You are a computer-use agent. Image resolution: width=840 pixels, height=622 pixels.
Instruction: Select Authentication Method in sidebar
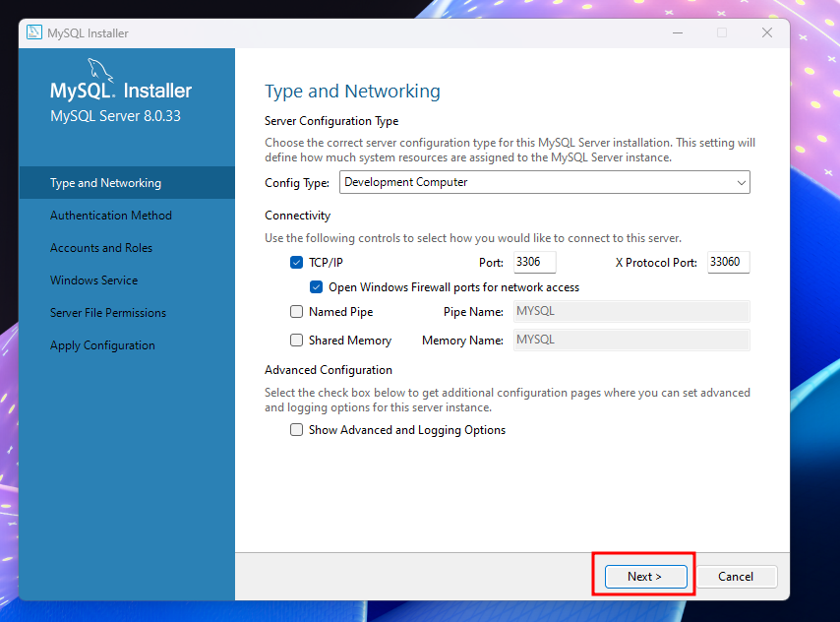coord(111,216)
